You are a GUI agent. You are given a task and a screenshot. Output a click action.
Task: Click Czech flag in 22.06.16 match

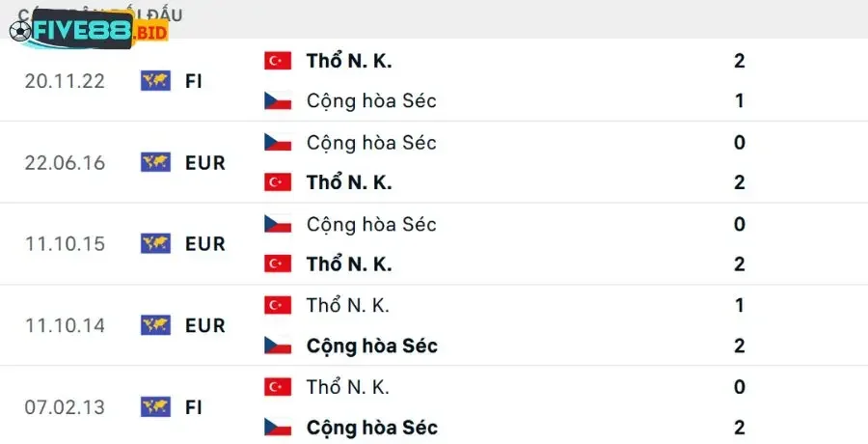[x=278, y=143]
